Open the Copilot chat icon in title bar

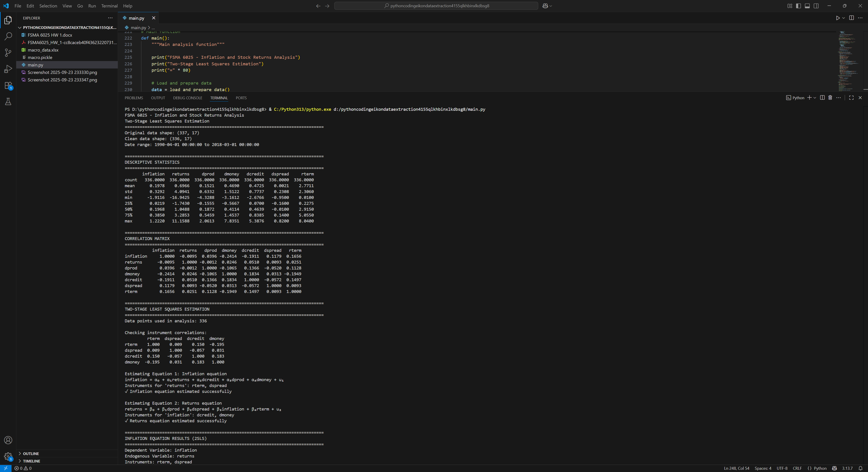coord(545,6)
